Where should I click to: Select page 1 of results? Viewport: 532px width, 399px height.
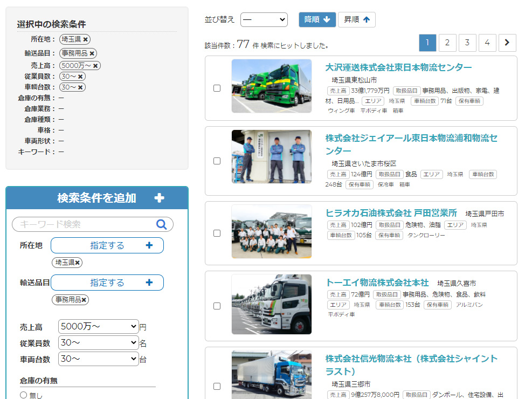[x=427, y=43]
